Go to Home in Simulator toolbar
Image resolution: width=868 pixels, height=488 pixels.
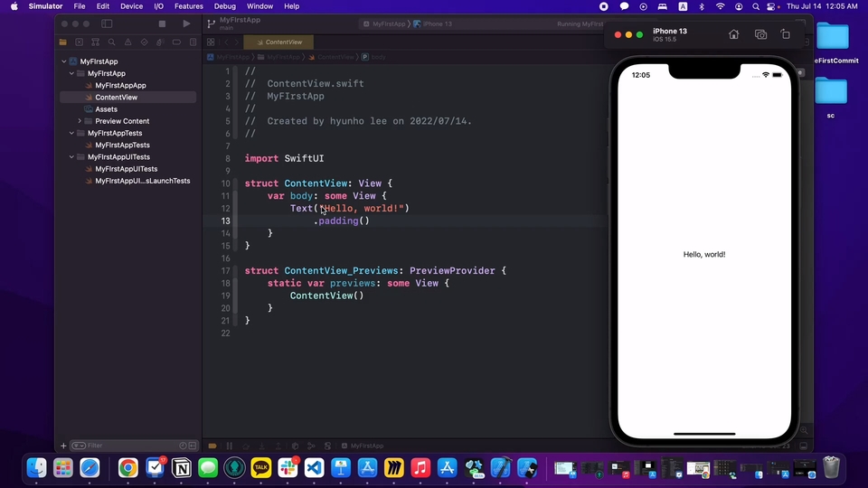pyautogui.click(x=733, y=34)
